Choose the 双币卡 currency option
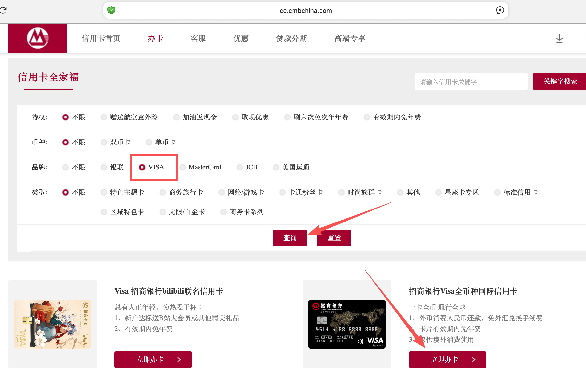This screenshot has height=392, width=586. click(104, 142)
